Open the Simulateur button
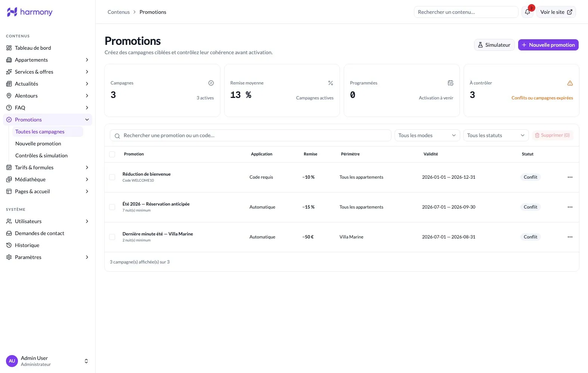Image resolution: width=588 pixels, height=373 pixels. coord(494,45)
